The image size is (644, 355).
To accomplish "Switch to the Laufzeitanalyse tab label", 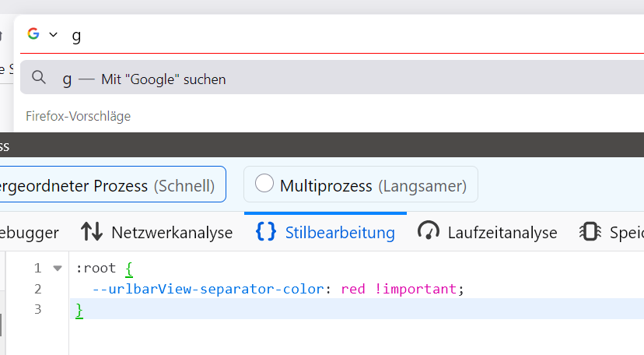I will pos(502,232).
